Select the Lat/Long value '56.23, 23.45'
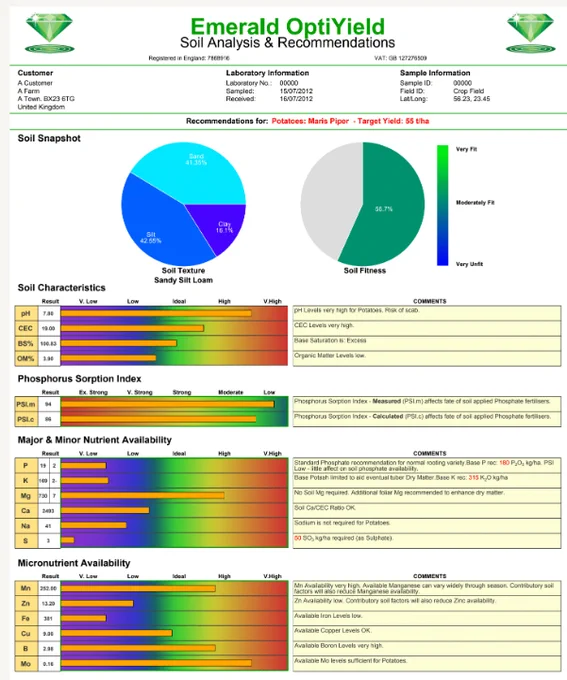This screenshot has width=567, height=680. click(472, 99)
